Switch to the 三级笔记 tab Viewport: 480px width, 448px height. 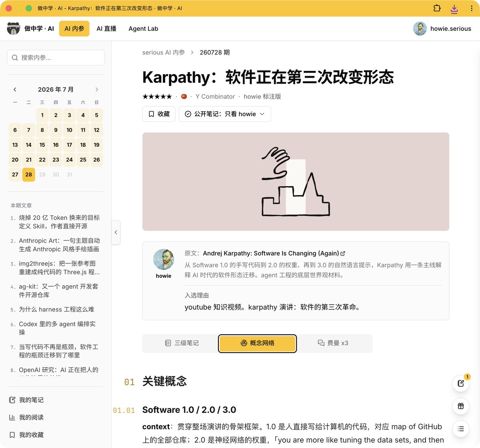click(182, 343)
